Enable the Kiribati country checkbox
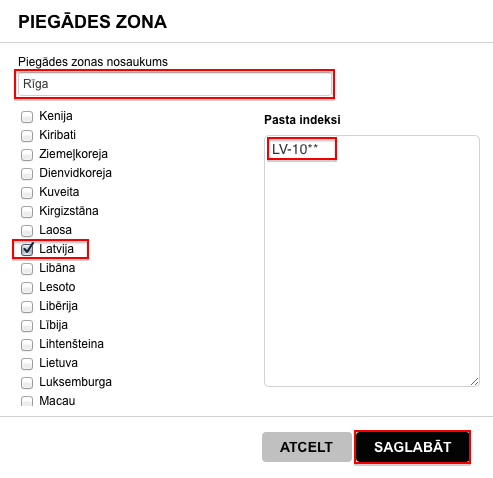The width and height of the screenshot is (493, 478). (x=27, y=136)
